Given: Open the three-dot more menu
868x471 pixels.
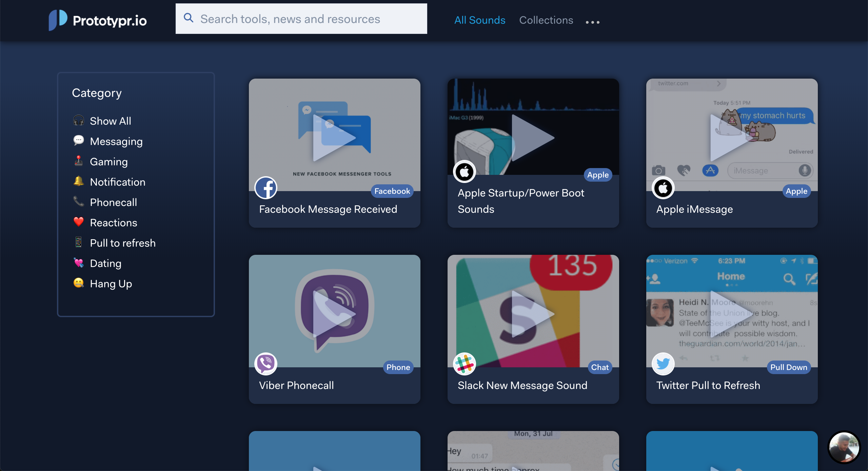Looking at the screenshot, I should 593,22.
